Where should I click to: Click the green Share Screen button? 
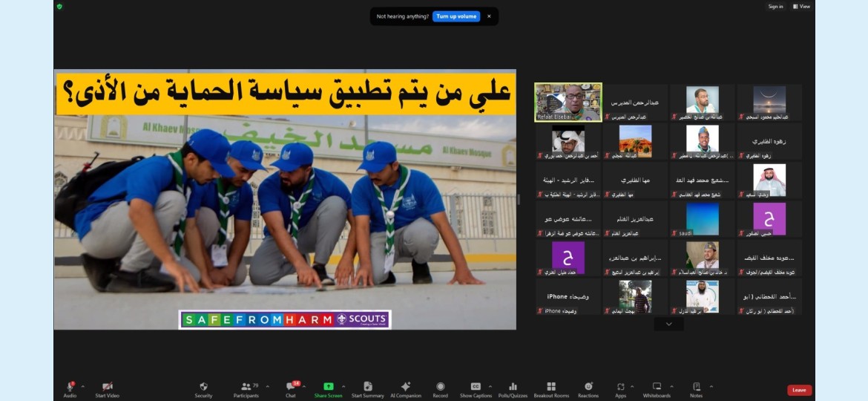[x=328, y=389]
